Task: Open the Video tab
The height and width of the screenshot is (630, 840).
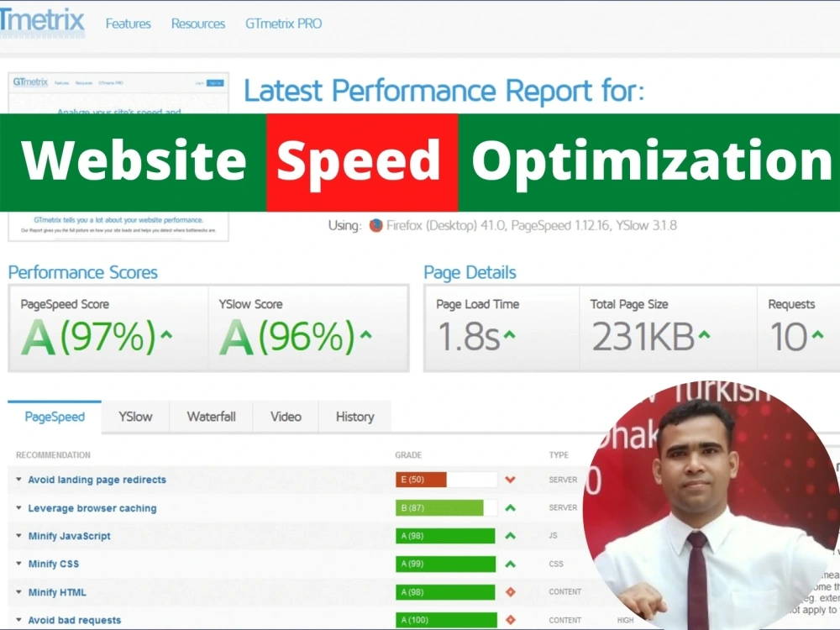Action: 286,417
